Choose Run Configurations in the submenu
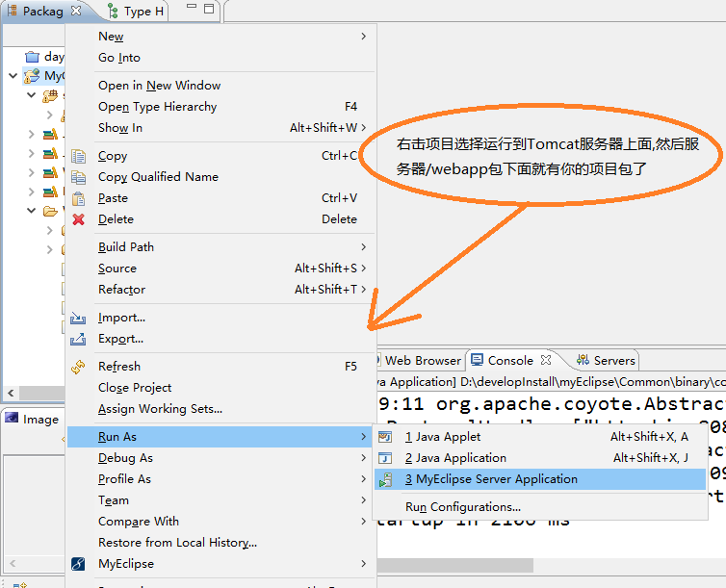Image resolution: width=726 pixels, height=588 pixels. [x=463, y=507]
